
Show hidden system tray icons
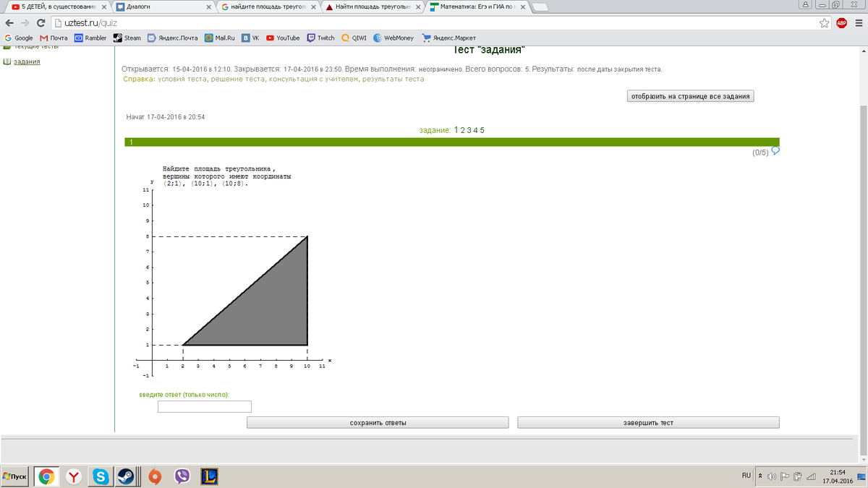pos(760,476)
